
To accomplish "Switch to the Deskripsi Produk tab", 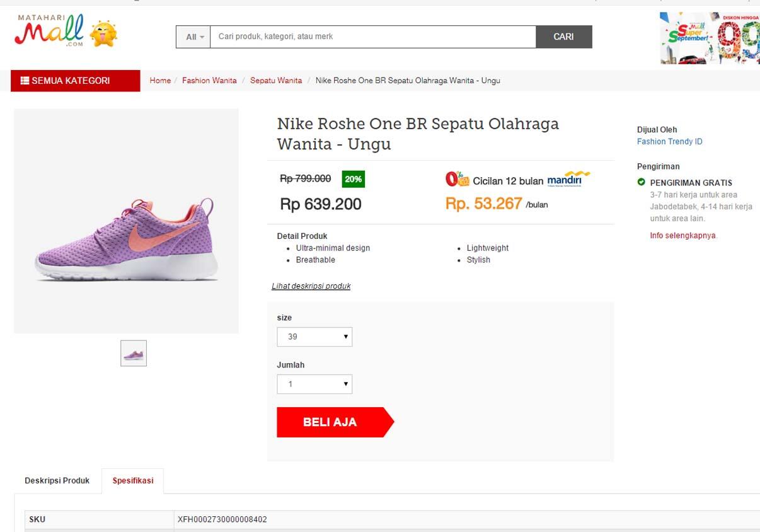I will click(57, 481).
